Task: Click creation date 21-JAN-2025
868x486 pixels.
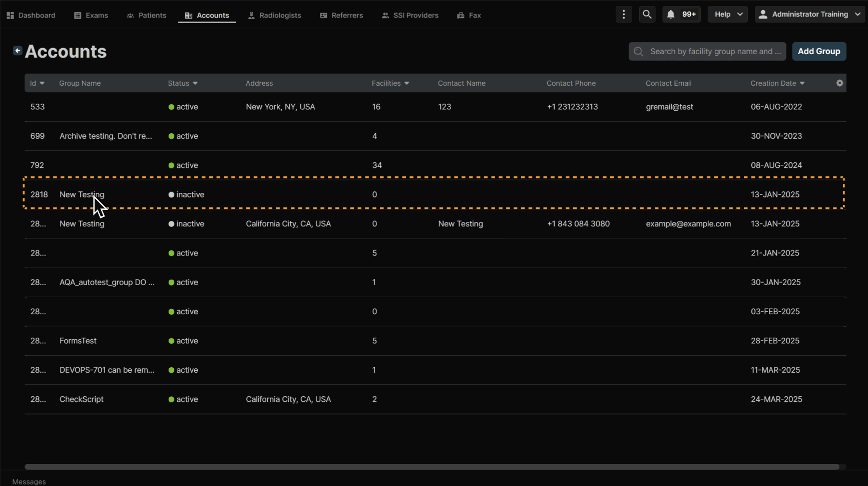Action: (x=775, y=253)
